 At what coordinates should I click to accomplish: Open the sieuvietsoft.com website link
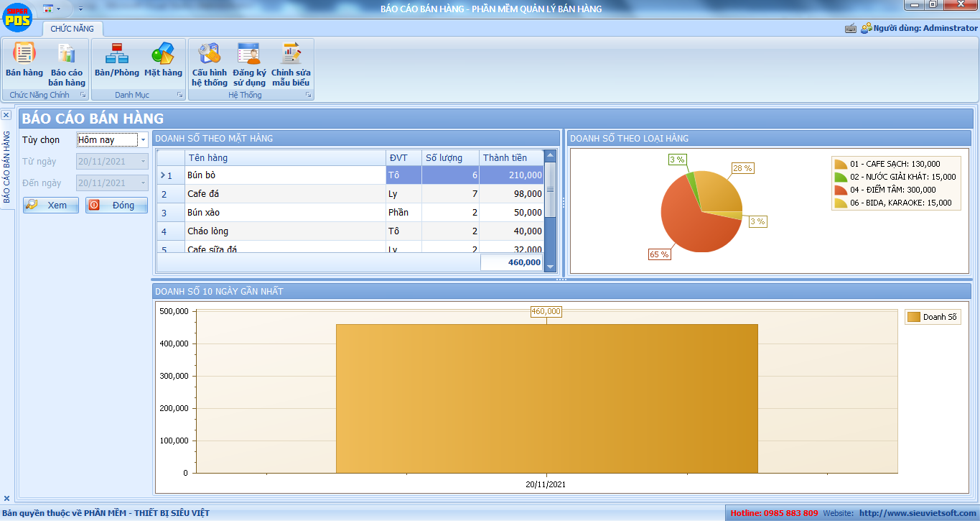918,513
